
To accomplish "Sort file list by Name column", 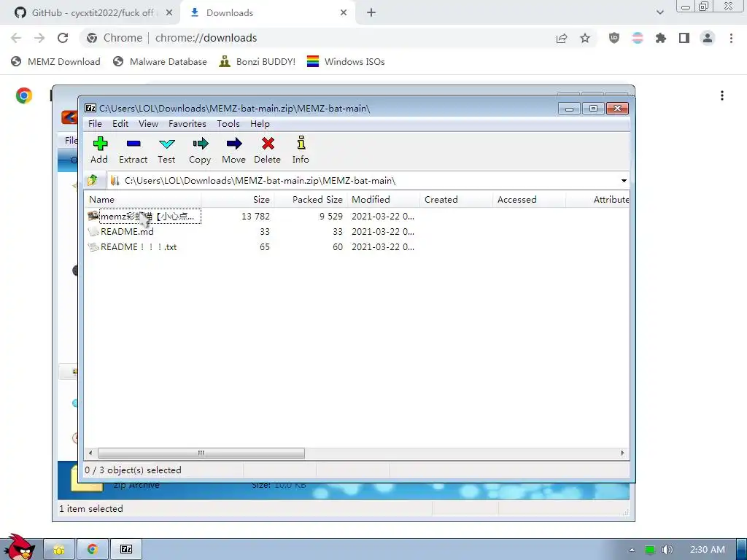I will (x=142, y=200).
